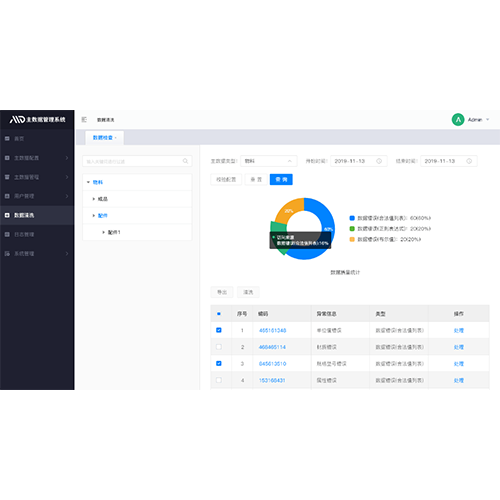
Task: Open 首页 home icon in sidebar
Action: coord(7,138)
